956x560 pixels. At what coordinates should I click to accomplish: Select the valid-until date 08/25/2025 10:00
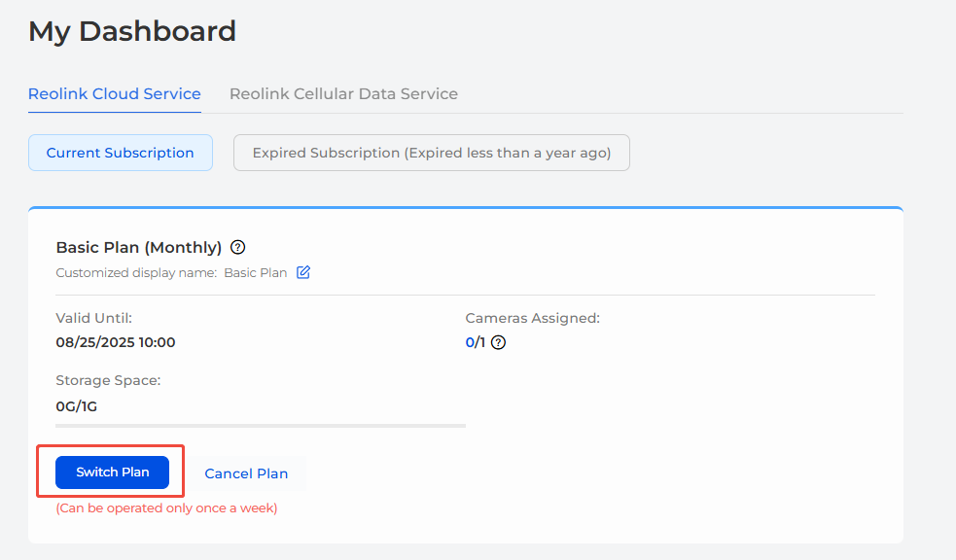click(116, 342)
